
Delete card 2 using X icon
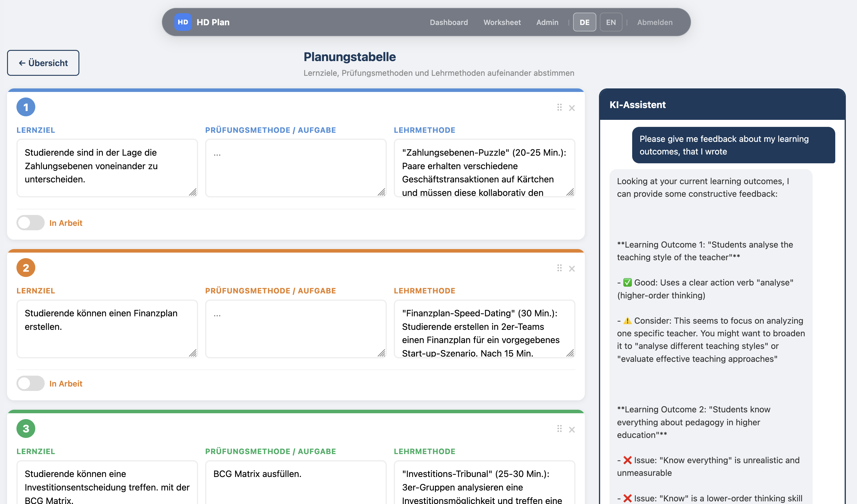point(572,269)
